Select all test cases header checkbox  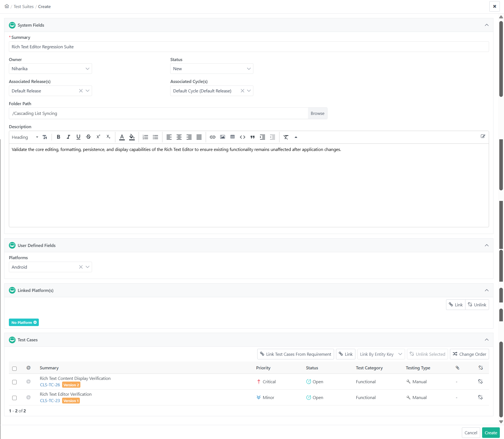tap(14, 369)
